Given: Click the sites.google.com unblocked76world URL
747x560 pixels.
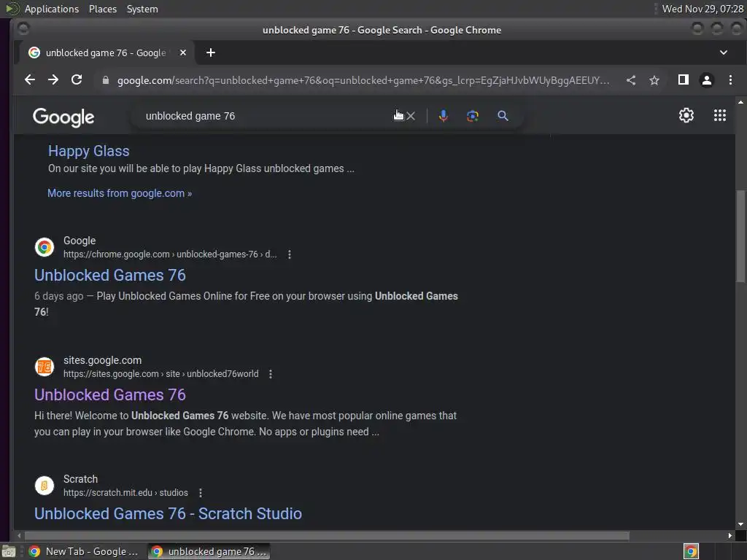Looking at the screenshot, I should 161,374.
